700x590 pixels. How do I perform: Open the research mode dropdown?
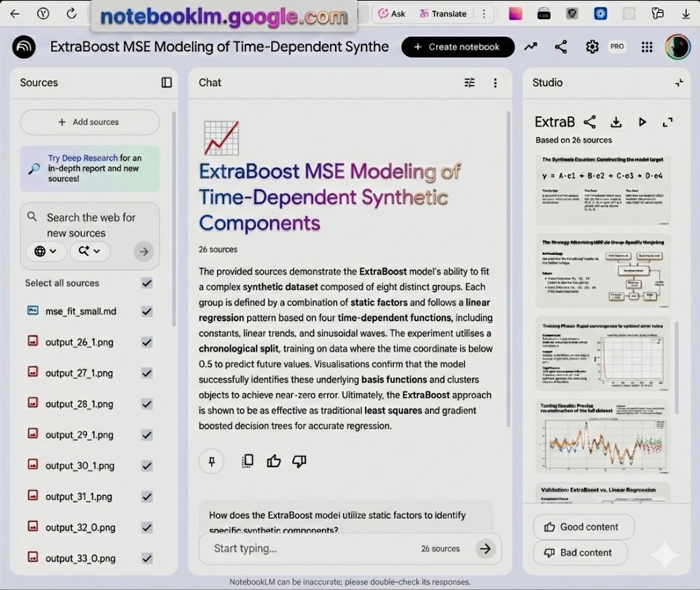click(89, 251)
